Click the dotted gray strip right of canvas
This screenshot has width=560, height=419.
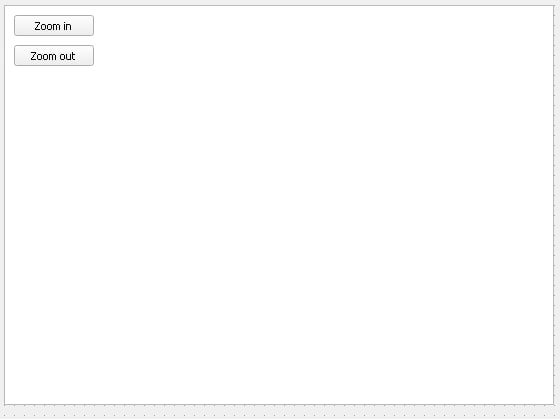tap(557, 205)
